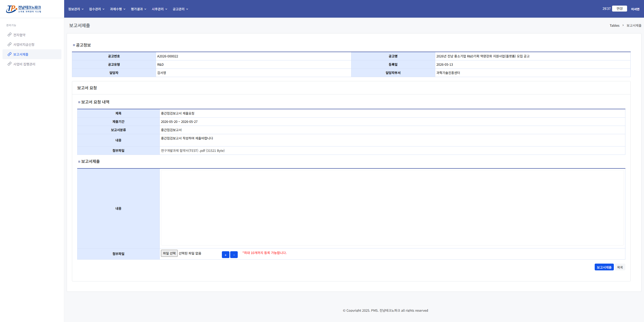Expand the 과제수행 menu chevron
The image size is (644, 322).
point(124,9)
